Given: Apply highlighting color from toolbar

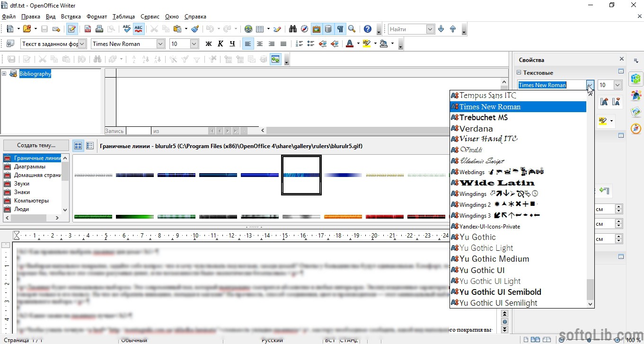Looking at the screenshot, I should [x=366, y=44].
